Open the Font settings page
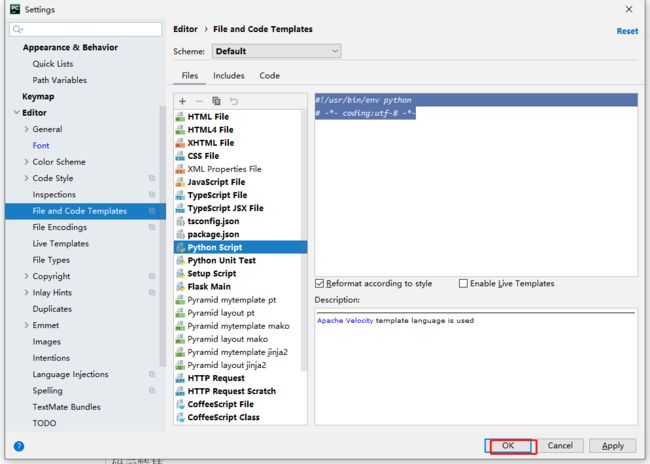Viewport: 650px width, 464px height. coord(41,146)
